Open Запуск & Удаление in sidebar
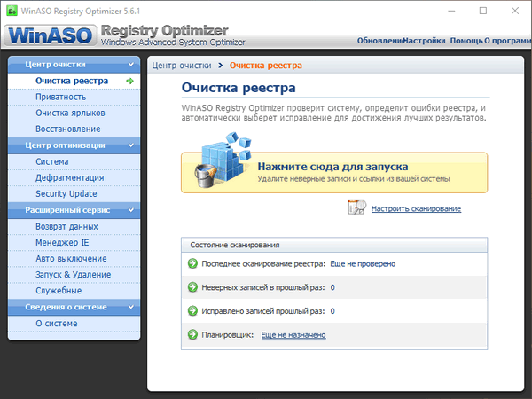This screenshot has height=399, width=532. (74, 274)
